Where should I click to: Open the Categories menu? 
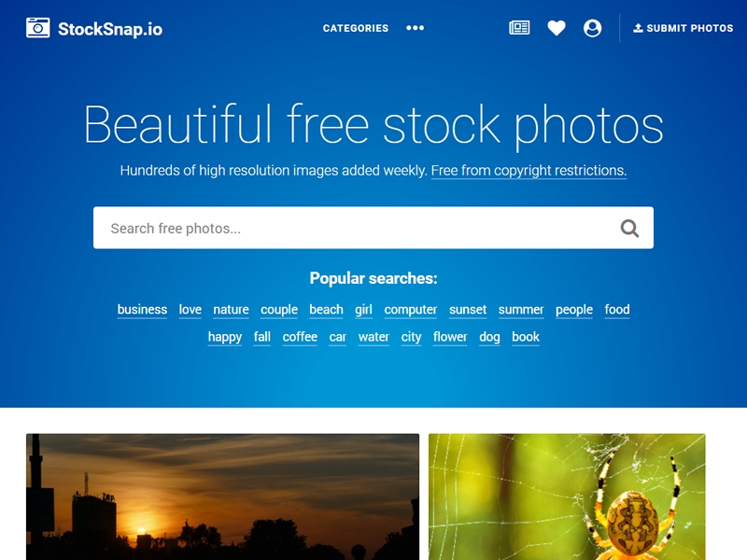[x=356, y=28]
